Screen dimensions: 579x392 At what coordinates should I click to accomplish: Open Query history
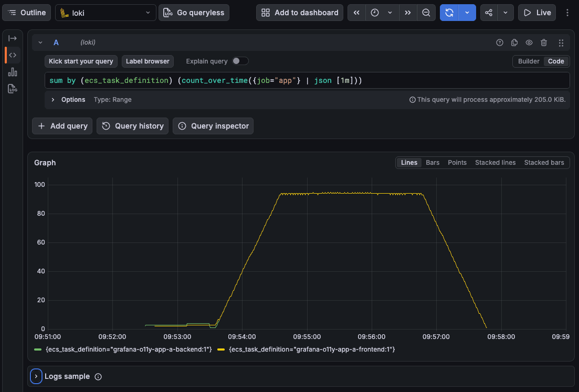133,126
